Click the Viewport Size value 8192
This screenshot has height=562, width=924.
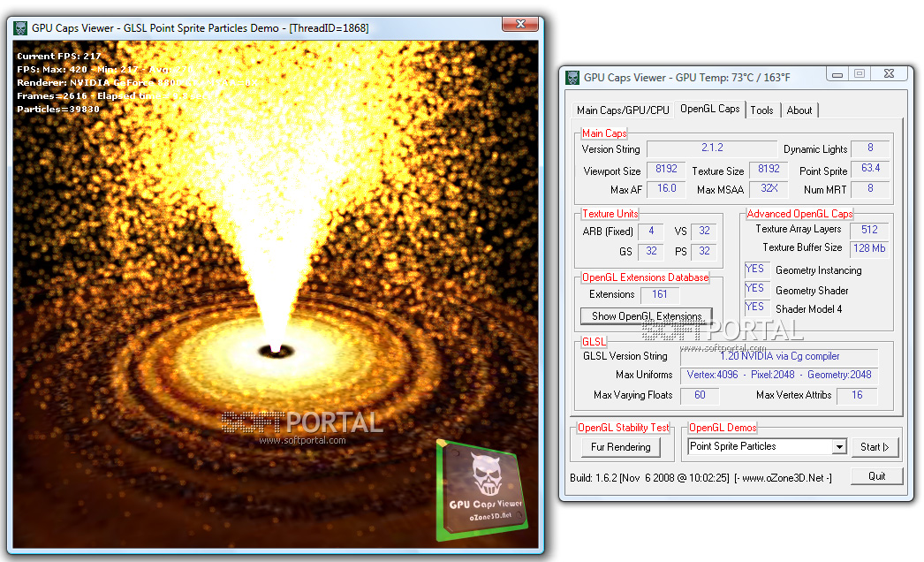tap(666, 170)
